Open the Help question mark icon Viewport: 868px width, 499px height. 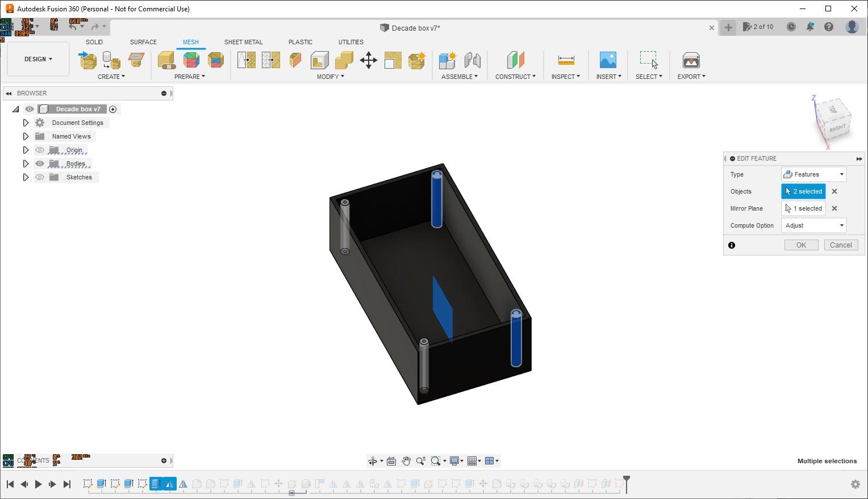point(829,27)
